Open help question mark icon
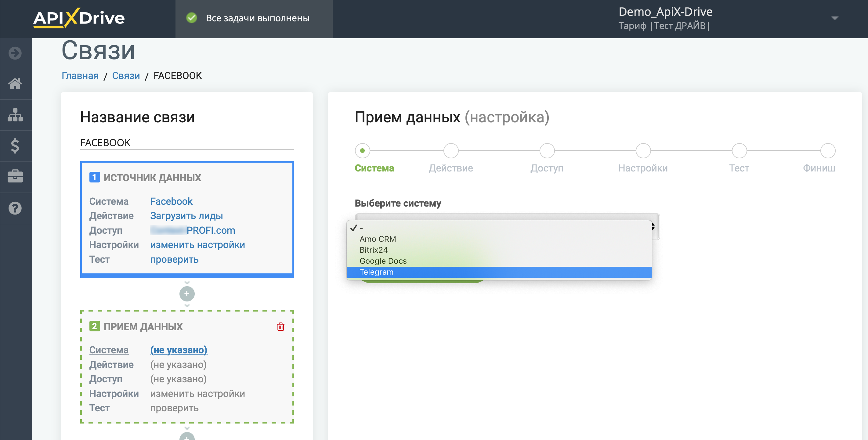This screenshot has width=868, height=440. (15, 208)
